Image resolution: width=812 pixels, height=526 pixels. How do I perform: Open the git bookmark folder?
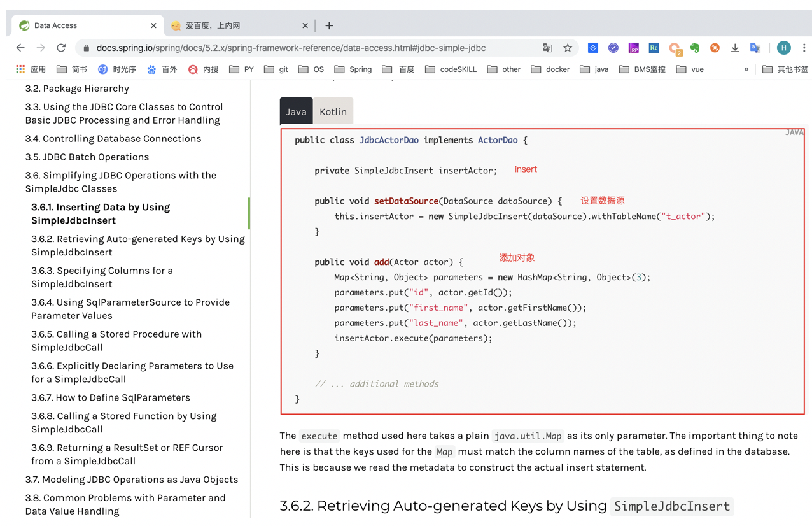click(276, 69)
